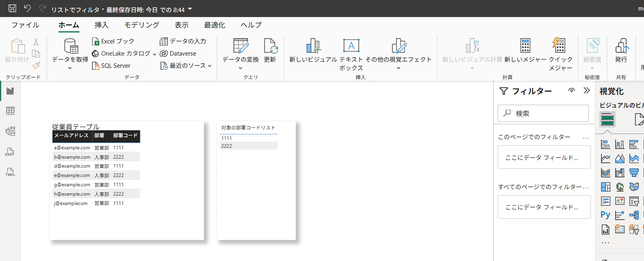Click データの入力 button
The image size is (644, 261).
click(x=183, y=41)
